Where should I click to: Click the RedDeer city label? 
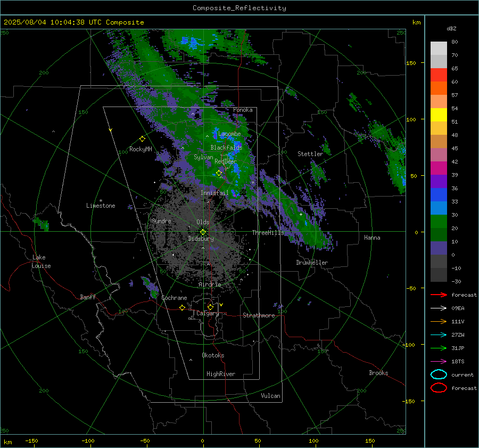click(x=226, y=161)
